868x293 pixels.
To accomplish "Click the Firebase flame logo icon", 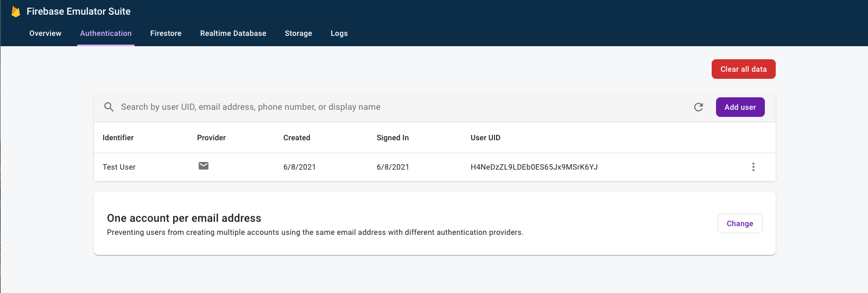I will pos(16,11).
